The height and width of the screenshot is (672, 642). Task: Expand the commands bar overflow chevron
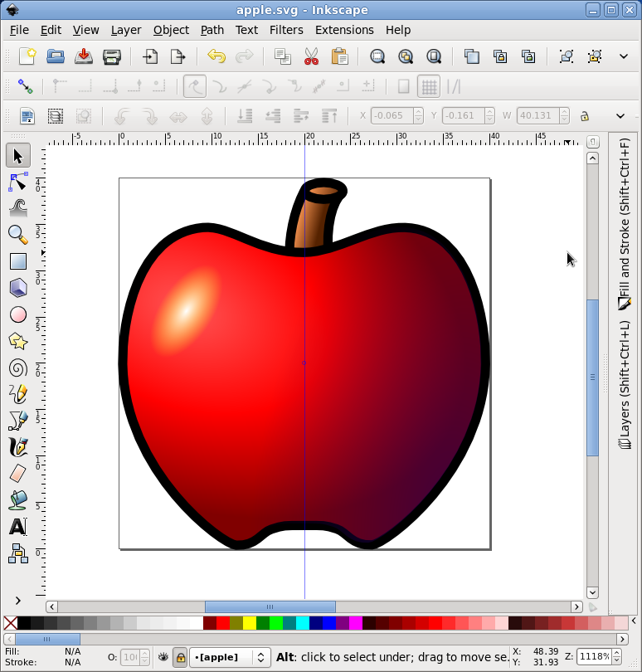coord(624,56)
